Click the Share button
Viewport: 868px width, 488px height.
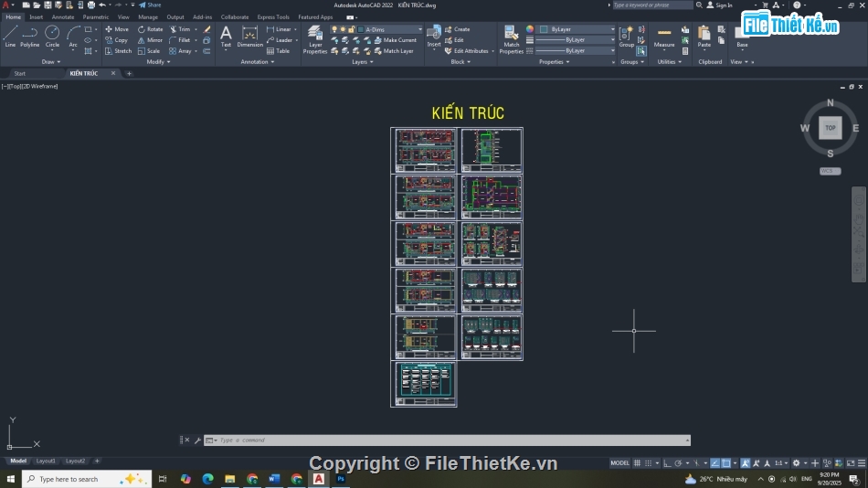pos(150,5)
